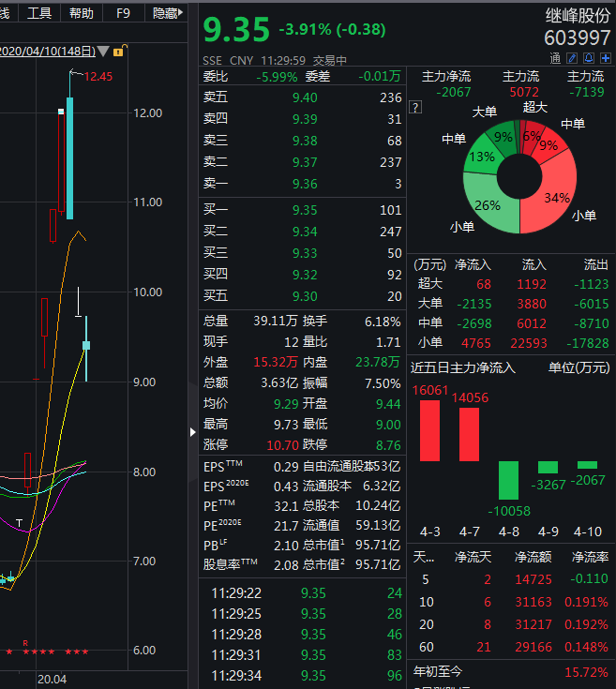This screenshot has width=616, height=689.
Task: Set a price alert with the bell icon
Action: coord(589,58)
